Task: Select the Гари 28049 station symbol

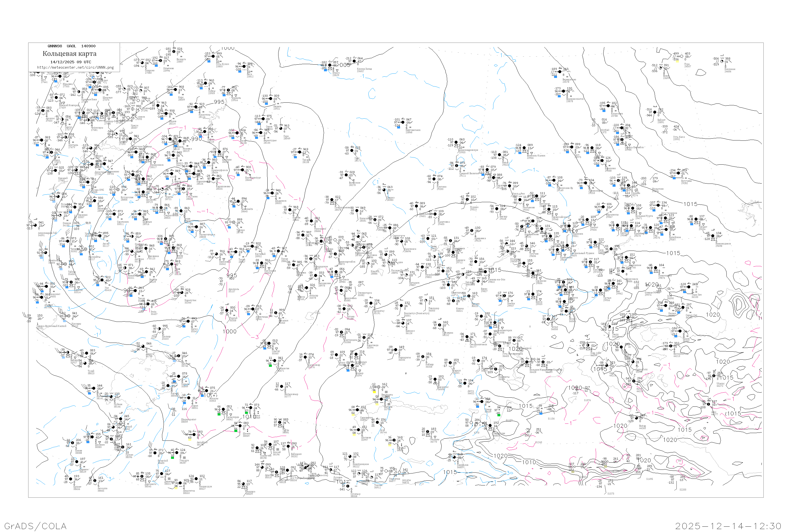Action: (x=281, y=128)
